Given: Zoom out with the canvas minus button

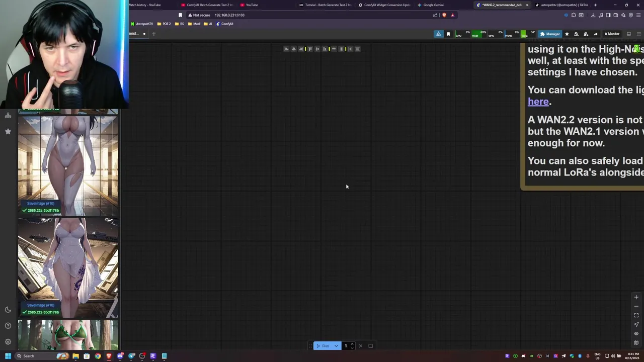Looking at the screenshot, I should coord(636,306).
